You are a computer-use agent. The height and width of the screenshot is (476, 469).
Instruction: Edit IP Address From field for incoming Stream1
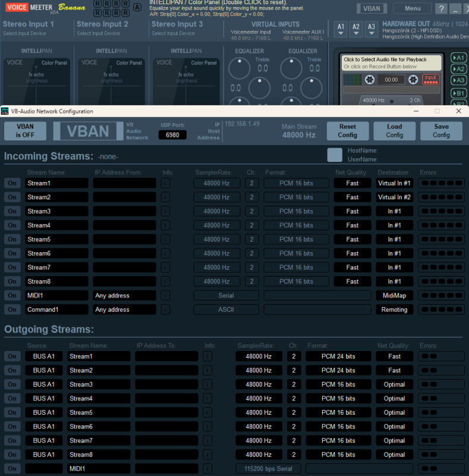124,183
